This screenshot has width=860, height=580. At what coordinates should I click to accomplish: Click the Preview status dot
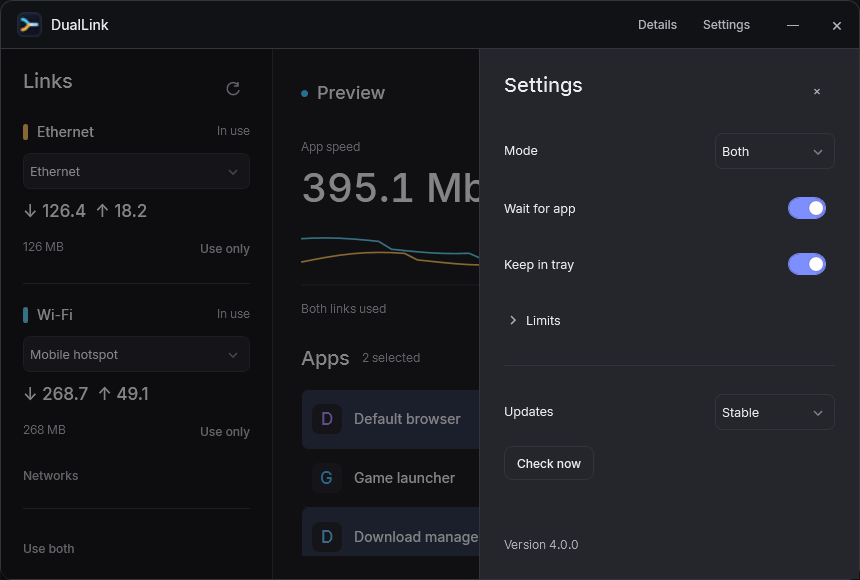click(x=304, y=93)
